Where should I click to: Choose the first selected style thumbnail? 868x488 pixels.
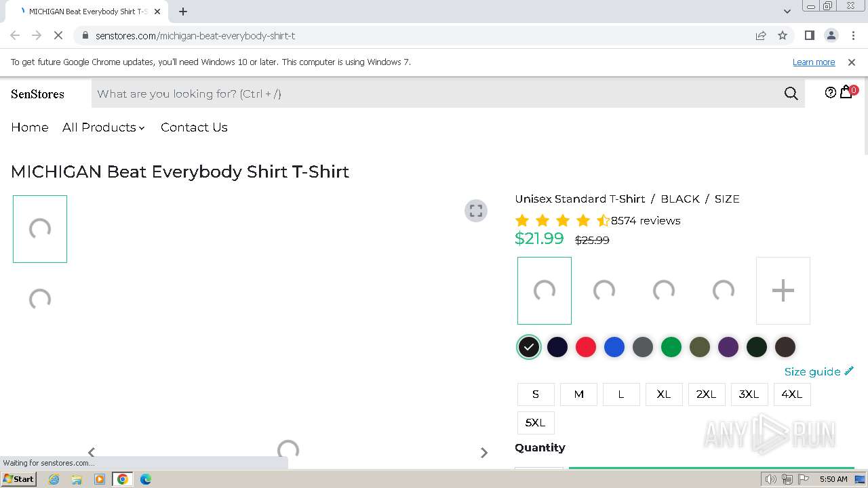pyautogui.click(x=545, y=291)
